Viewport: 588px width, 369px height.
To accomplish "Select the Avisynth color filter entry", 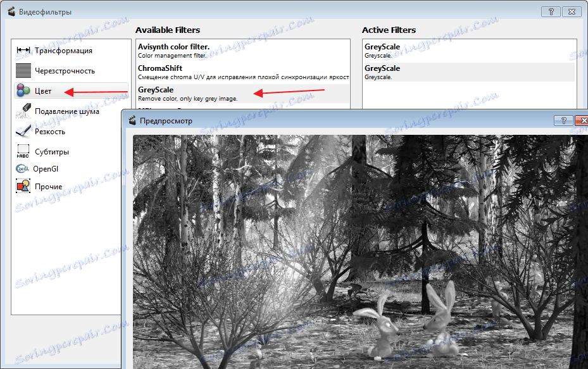I will coord(243,51).
